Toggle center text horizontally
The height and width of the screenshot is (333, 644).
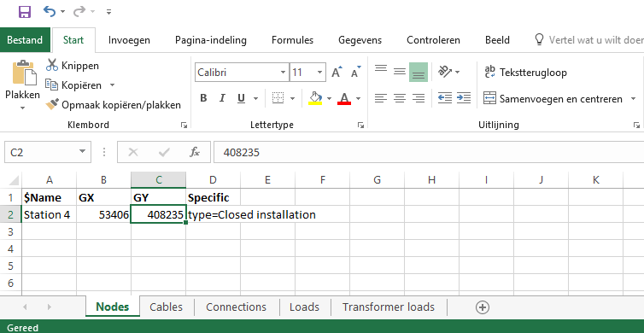click(x=400, y=98)
